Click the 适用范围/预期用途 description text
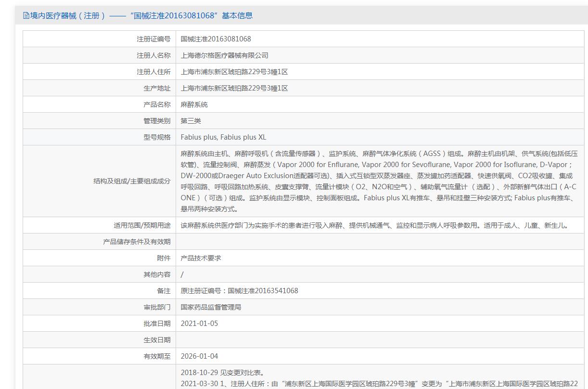588x389 pixels. pyautogui.click(x=374, y=225)
